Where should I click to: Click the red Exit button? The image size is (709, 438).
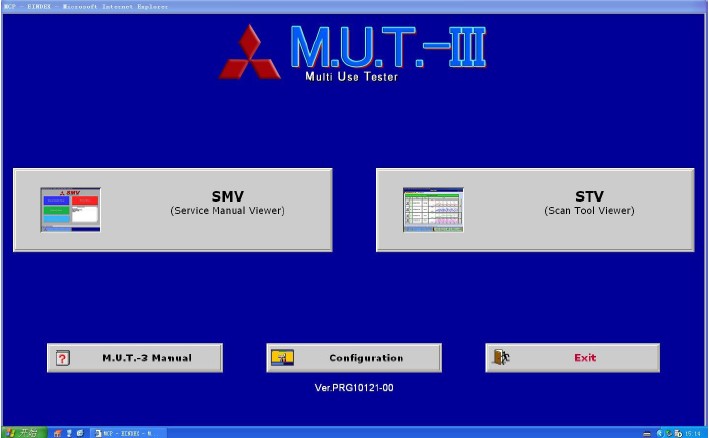pos(572,358)
